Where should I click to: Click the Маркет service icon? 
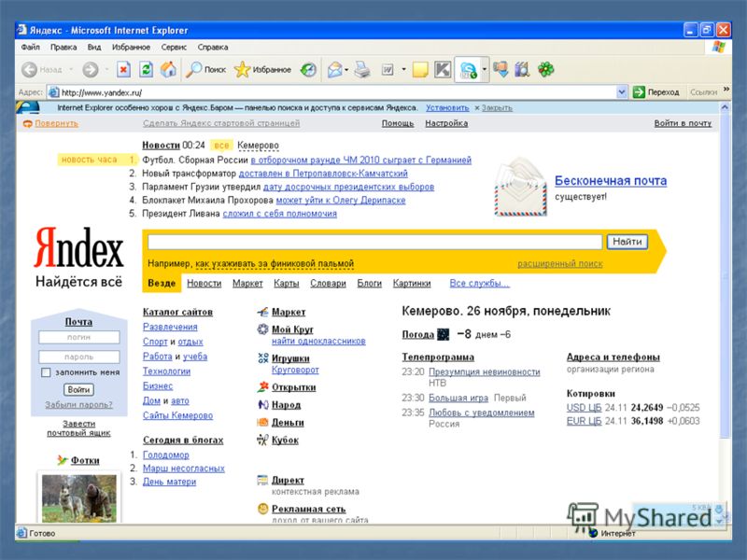(262, 312)
